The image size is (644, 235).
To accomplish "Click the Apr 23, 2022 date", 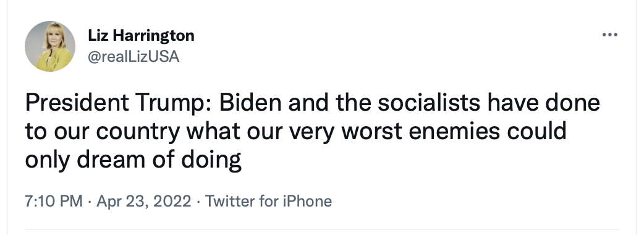I will pos(144,202).
